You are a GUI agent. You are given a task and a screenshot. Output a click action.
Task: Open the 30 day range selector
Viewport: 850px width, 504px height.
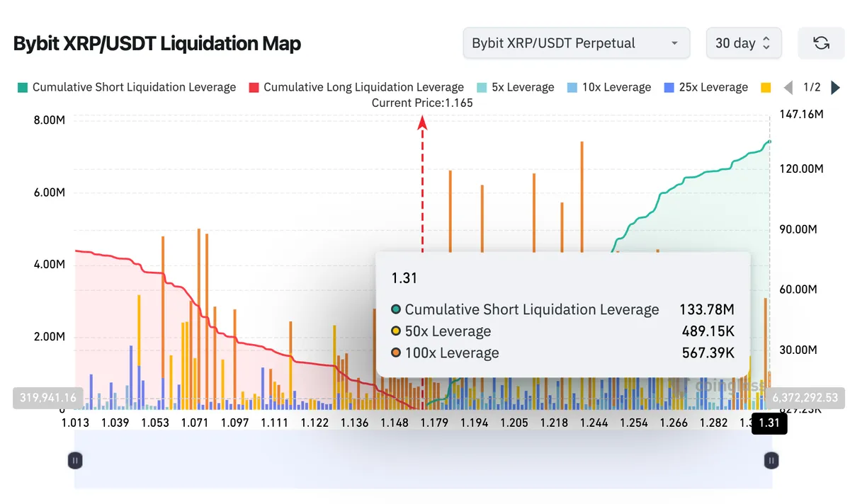pyautogui.click(x=743, y=43)
